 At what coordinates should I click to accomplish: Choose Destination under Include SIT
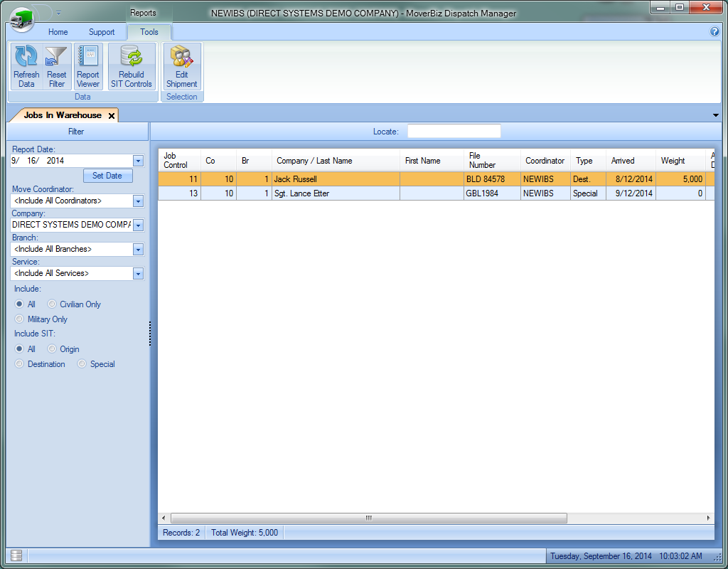19,364
